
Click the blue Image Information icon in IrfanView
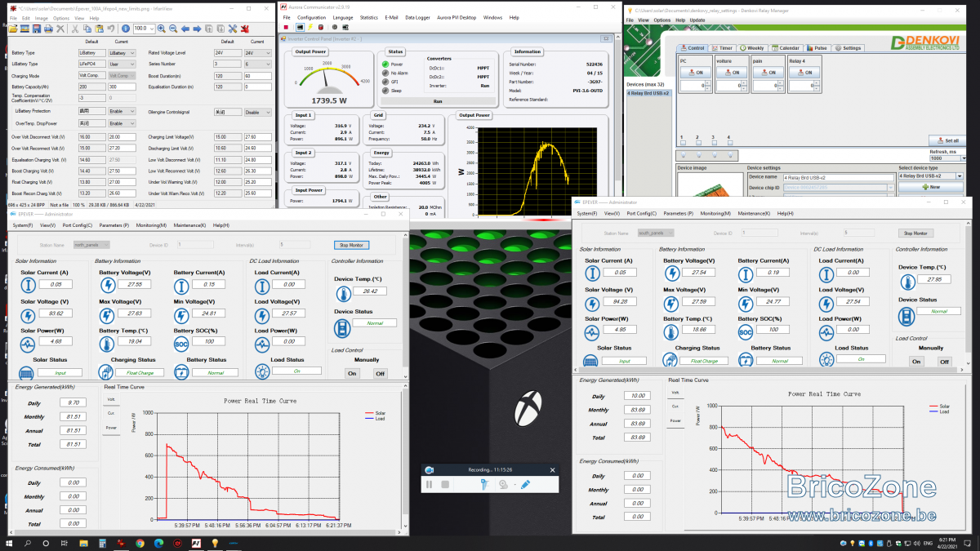[125, 29]
